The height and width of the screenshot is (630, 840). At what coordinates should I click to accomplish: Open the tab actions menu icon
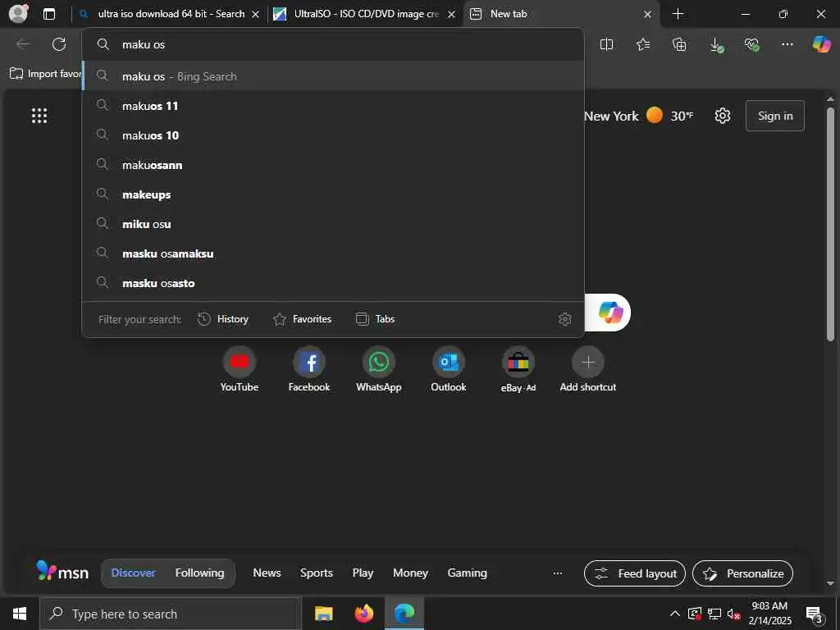point(48,14)
